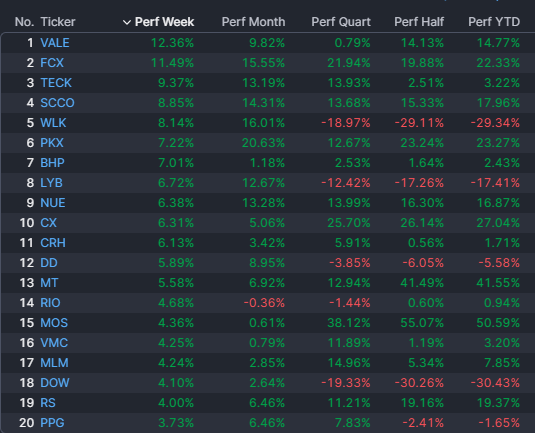Open the SCCO ticker link
Image resolution: width=535 pixels, height=433 pixels.
click(x=57, y=103)
